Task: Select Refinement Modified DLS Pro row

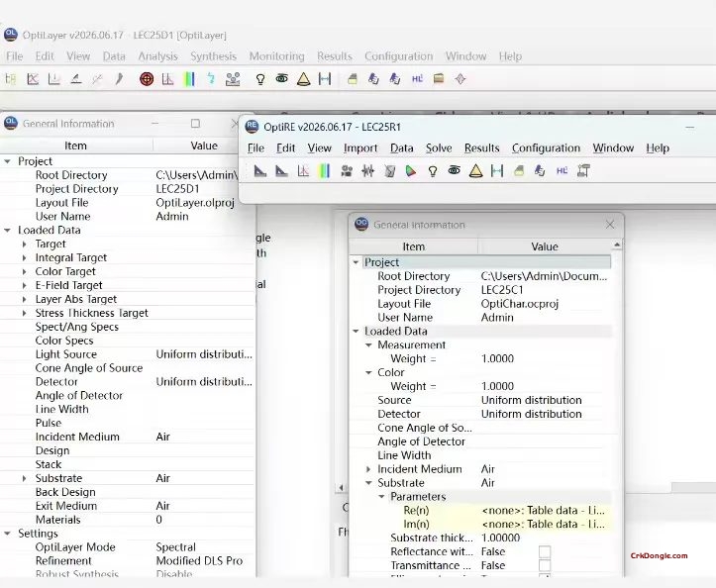Action: (x=128, y=561)
